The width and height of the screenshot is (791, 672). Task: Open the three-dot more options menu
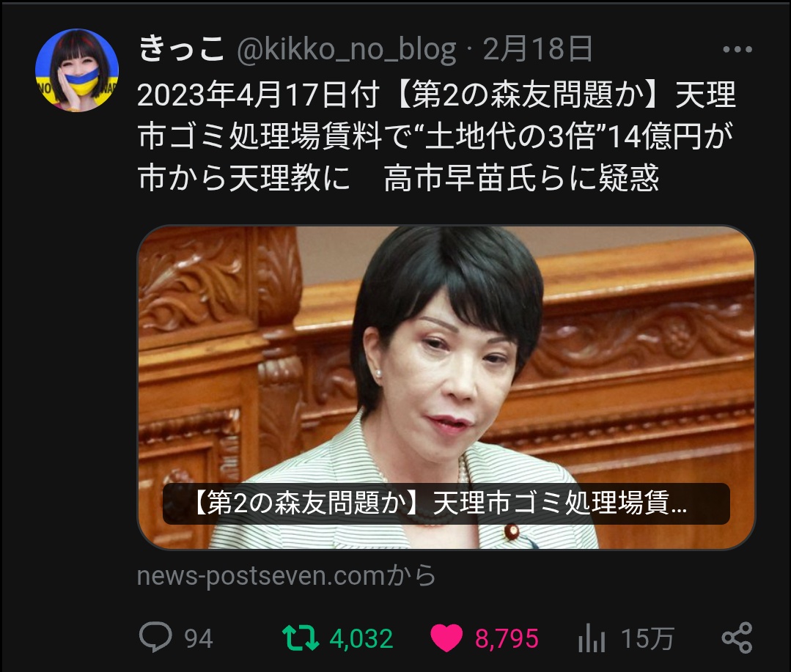[x=737, y=49]
